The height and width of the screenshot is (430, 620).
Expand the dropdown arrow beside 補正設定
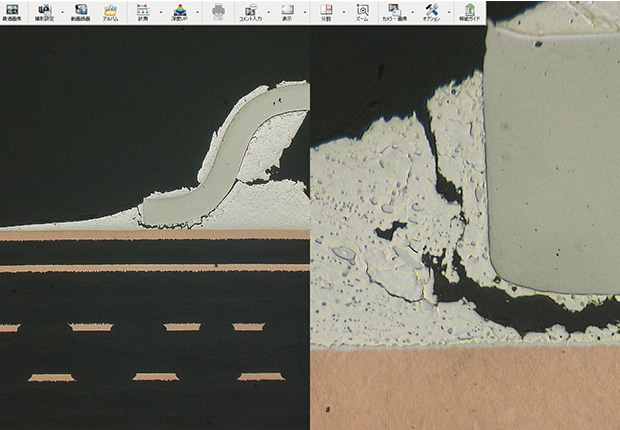[x=63, y=12]
